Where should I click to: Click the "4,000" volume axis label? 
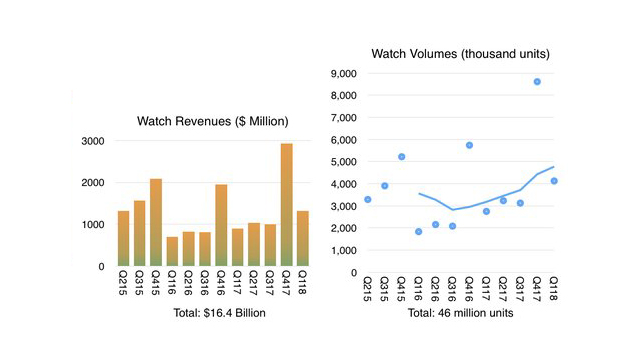(343, 184)
